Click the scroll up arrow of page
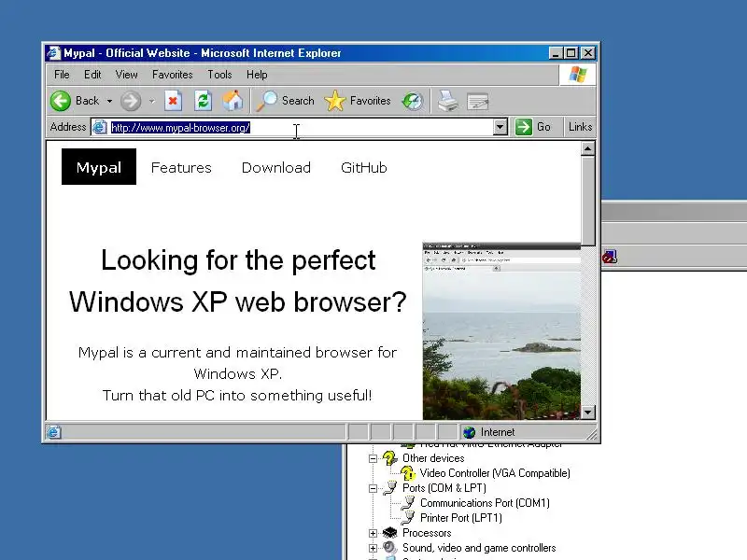 click(588, 149)
